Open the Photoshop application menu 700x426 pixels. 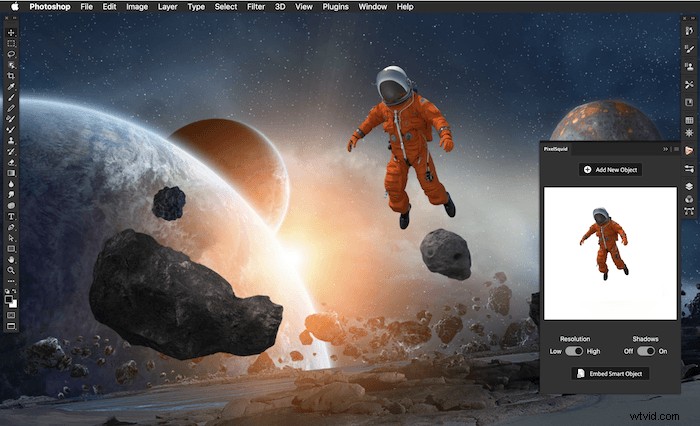50,7
